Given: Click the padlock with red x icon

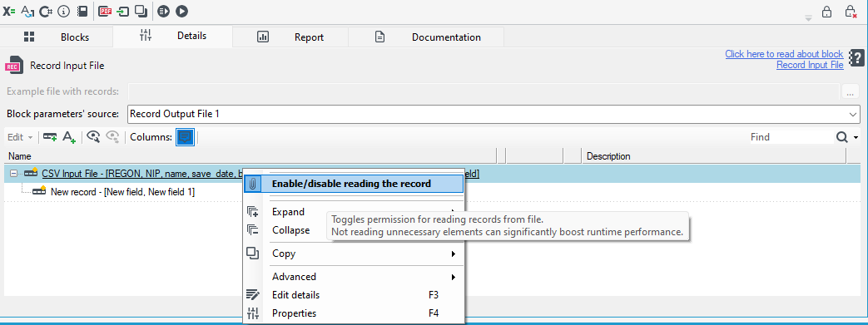Looking at the screenshot, I should pyautogui.click(x=851, y=12).
